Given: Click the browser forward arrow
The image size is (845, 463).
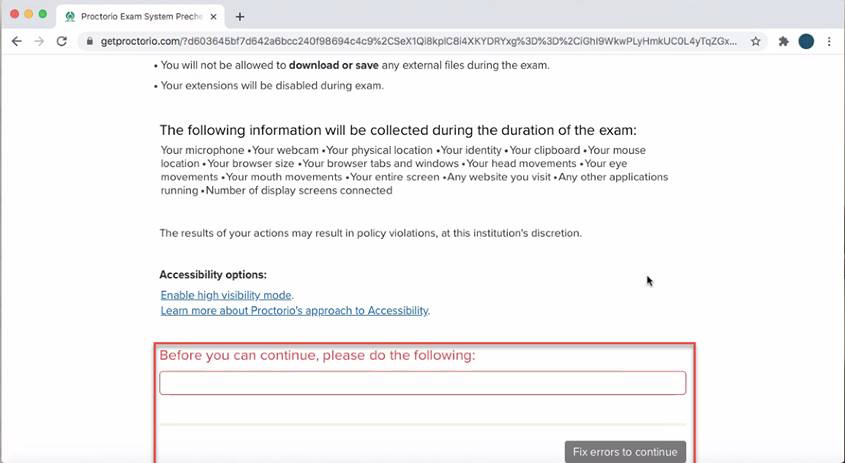Looking at the screenshot, I should [x=39, y=42].
